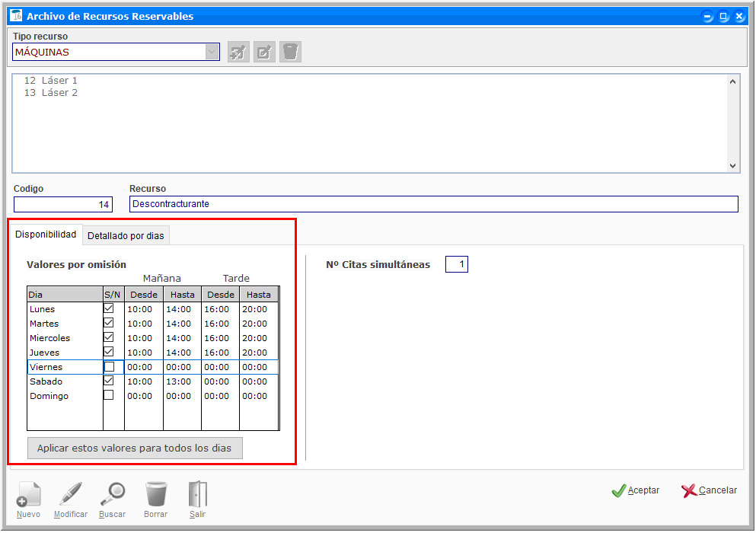Check the Viernes availability checkbox
Viewport: 756px width, 533px height.
pos(110,366)
